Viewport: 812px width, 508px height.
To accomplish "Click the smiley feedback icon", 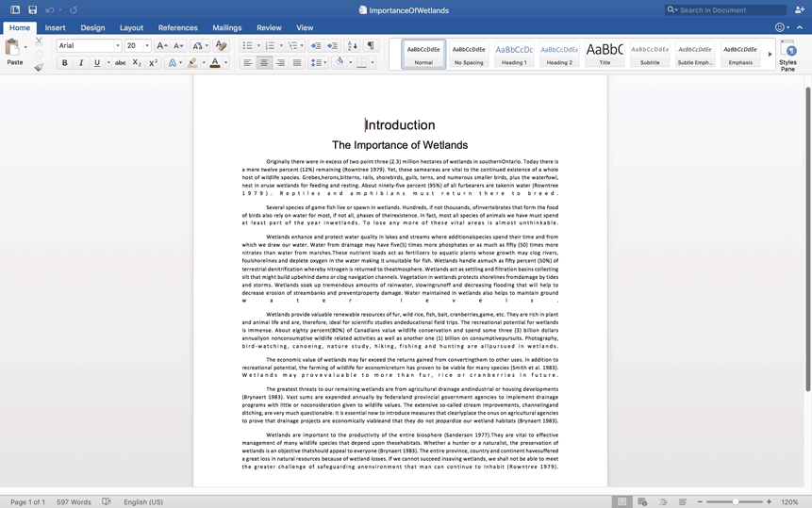I will pyautogui.click(x=779, y=27).
